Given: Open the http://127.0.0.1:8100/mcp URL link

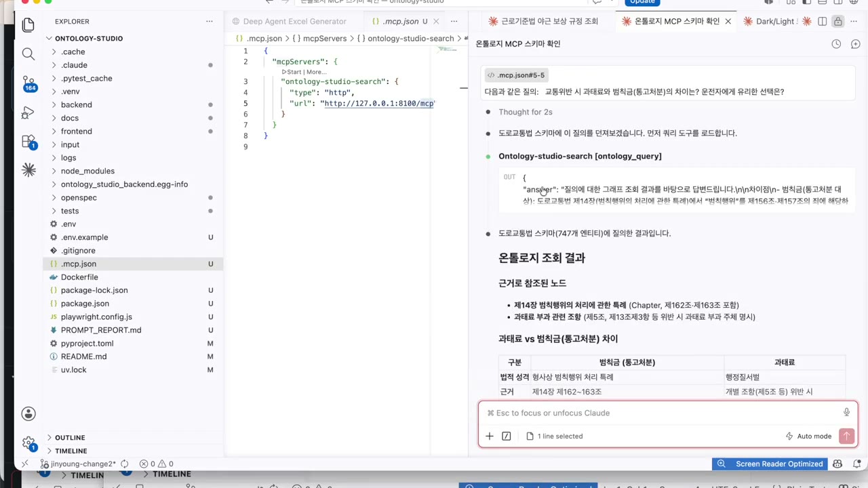Looking at the screenshot, I should tap(379, 104).
